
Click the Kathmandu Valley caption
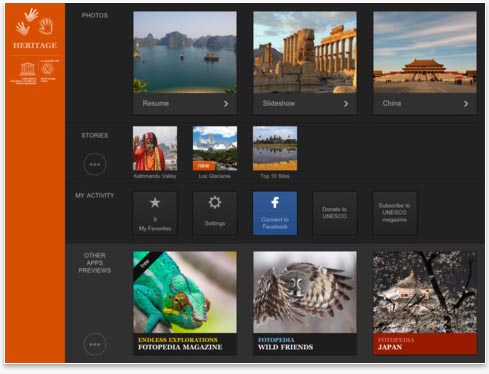(x=155, y=176)
